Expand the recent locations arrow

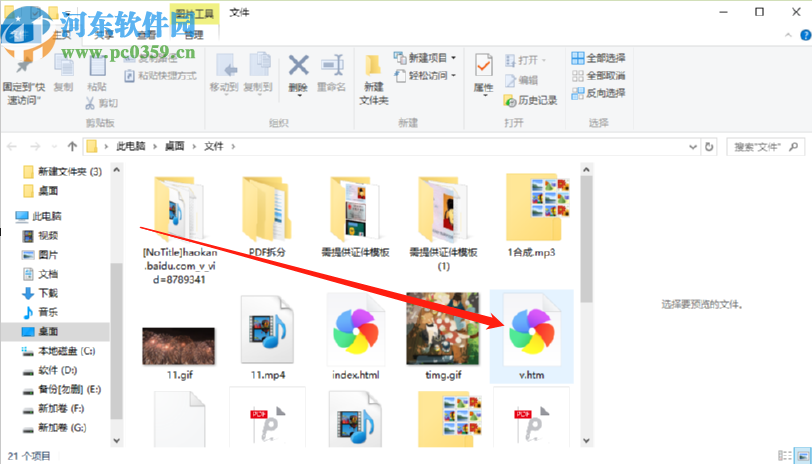point(54,147)
